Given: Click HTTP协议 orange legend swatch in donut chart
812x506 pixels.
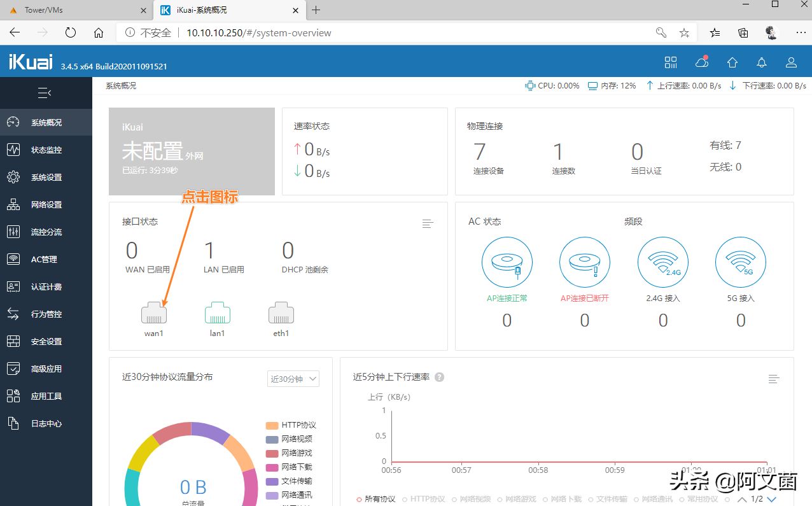Looking at the screenshot, I should [272, 425].
